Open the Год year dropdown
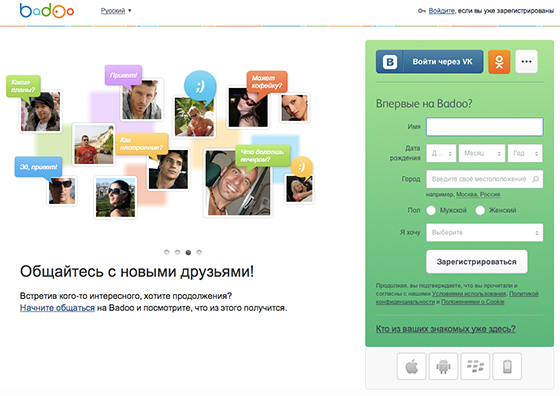The height and width of the screenshot is (396, 560). (x=525, y=153)
